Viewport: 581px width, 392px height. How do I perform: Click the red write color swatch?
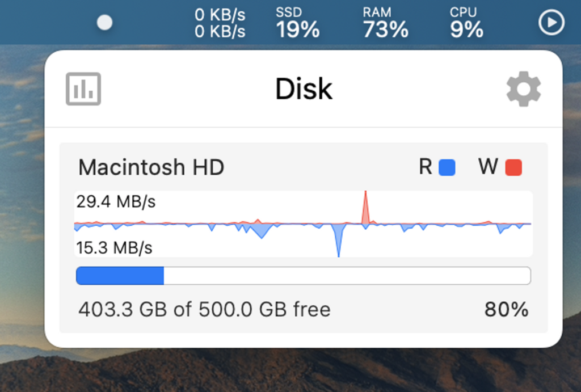(513, 168)
